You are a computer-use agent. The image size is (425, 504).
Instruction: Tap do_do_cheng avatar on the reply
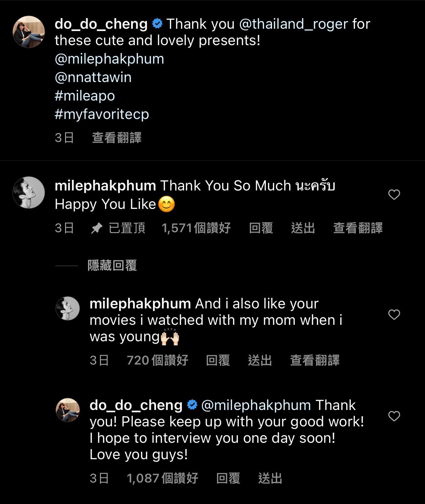[x=68, y=410]
